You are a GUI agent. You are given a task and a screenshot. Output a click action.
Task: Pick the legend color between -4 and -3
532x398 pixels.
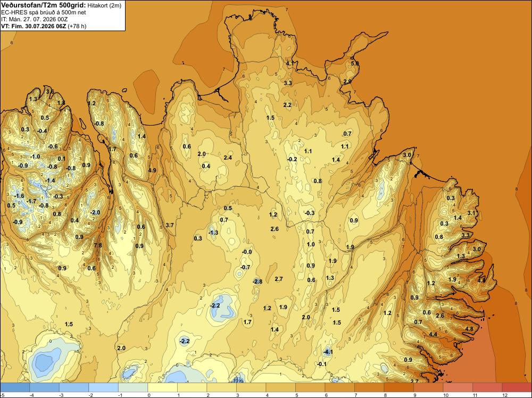pyautogui.click(x=45, y=387)
